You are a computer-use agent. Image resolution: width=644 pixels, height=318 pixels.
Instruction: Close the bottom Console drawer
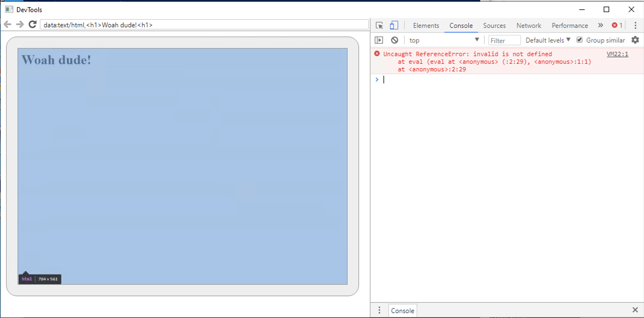[635, 310]
